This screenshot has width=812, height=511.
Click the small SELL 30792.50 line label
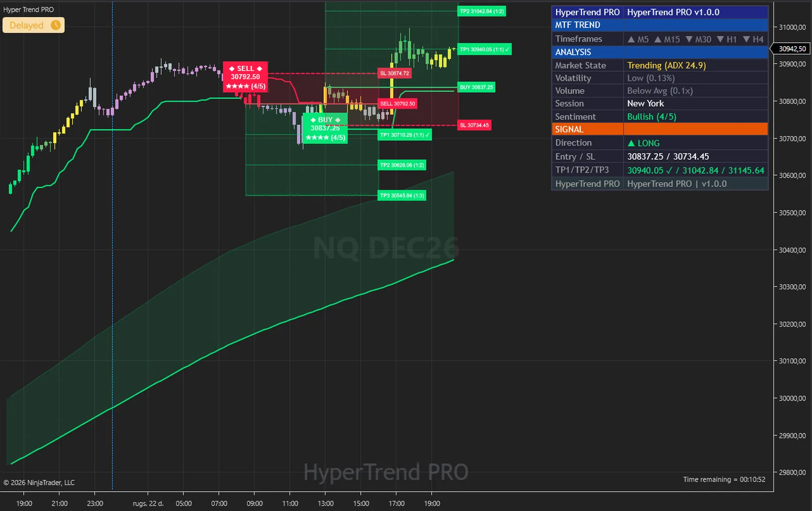398,104
